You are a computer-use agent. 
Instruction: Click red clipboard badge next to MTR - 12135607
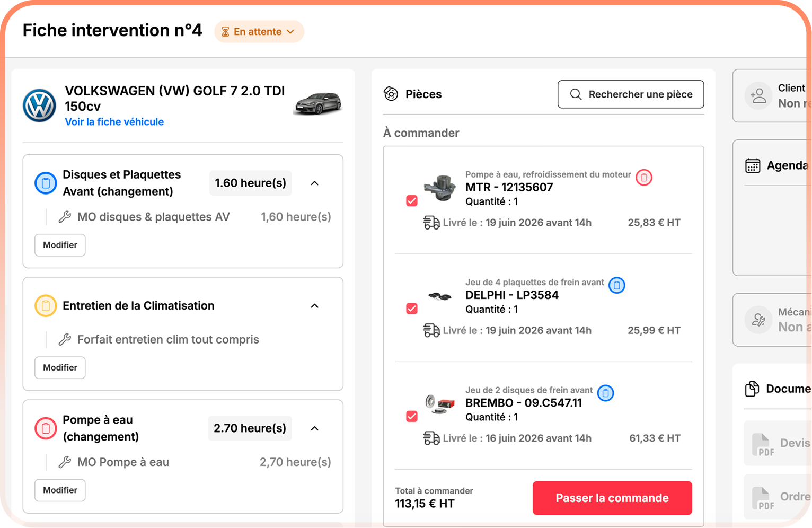point(644,178)
